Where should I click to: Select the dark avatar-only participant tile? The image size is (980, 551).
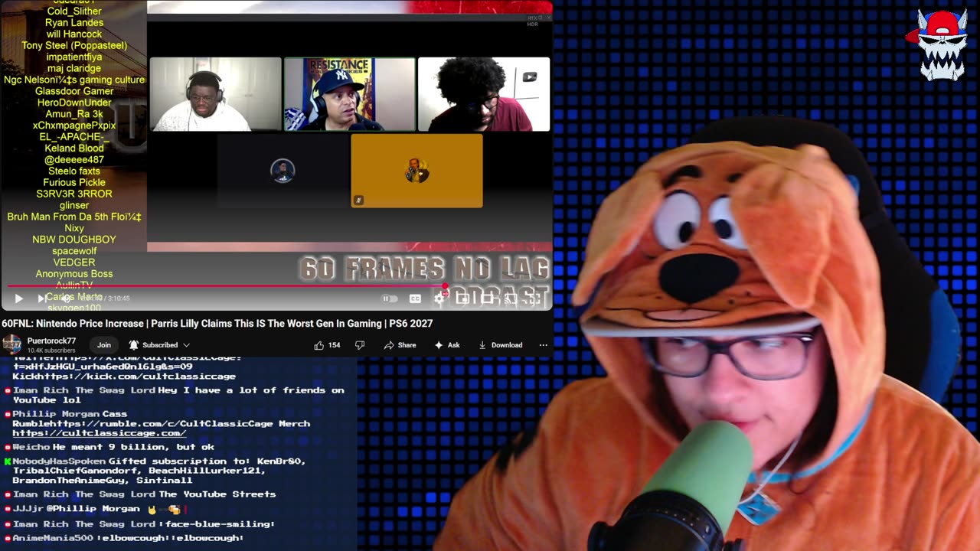[283, 171]
